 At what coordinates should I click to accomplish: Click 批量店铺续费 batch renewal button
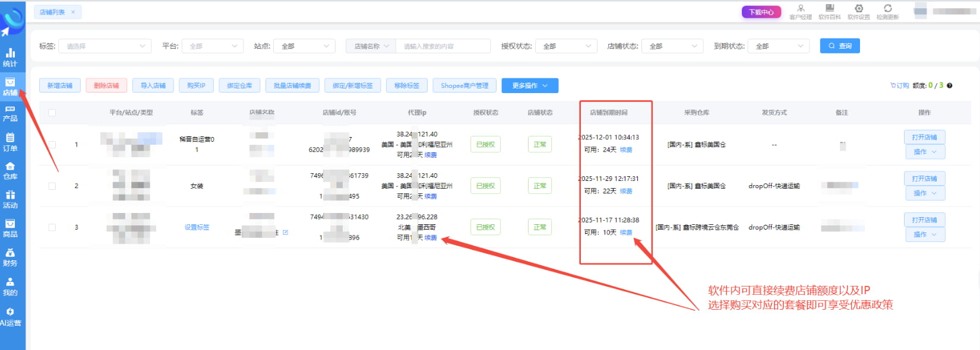(x=292, y=85)
